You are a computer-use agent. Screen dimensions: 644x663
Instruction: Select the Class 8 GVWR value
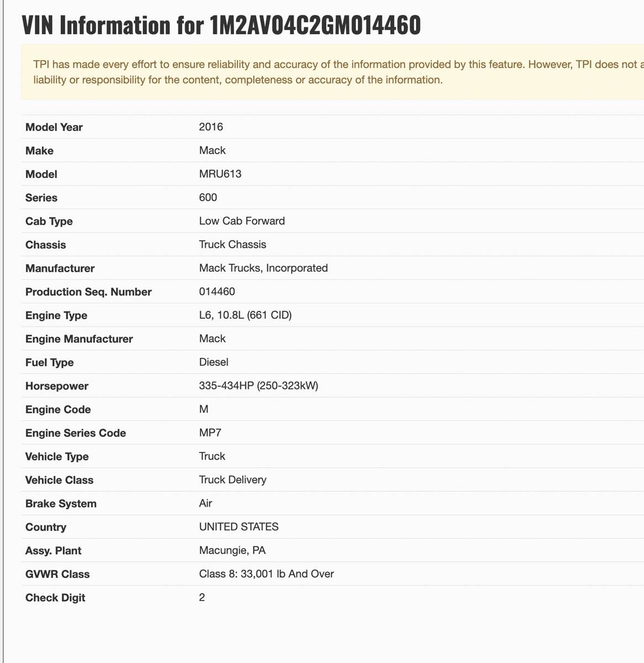tap(266, 574)
